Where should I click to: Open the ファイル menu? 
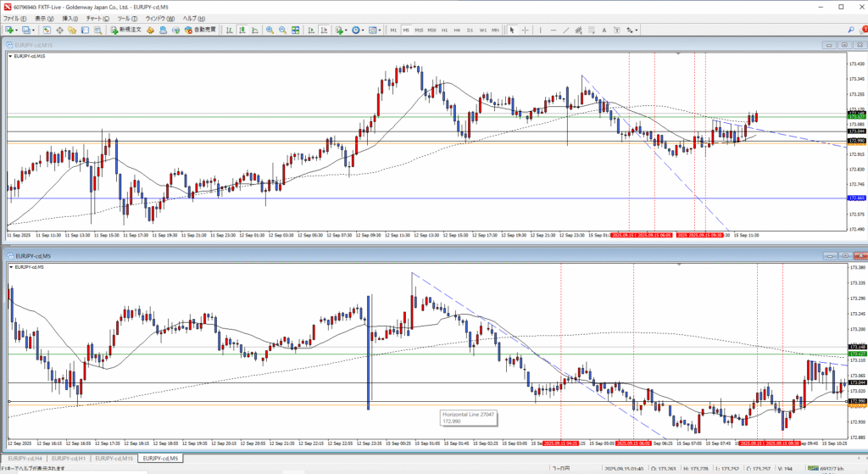pos(15,19)
